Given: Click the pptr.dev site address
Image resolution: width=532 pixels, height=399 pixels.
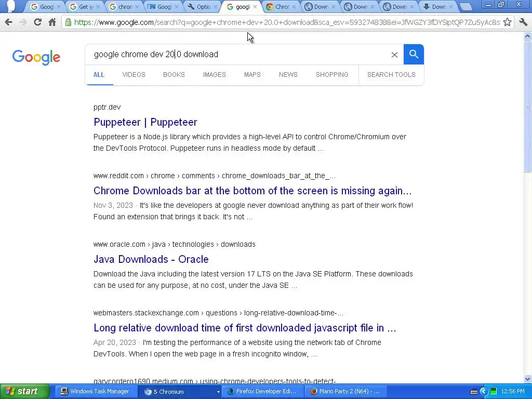Looking at the screenshot, I should (107, 107).
